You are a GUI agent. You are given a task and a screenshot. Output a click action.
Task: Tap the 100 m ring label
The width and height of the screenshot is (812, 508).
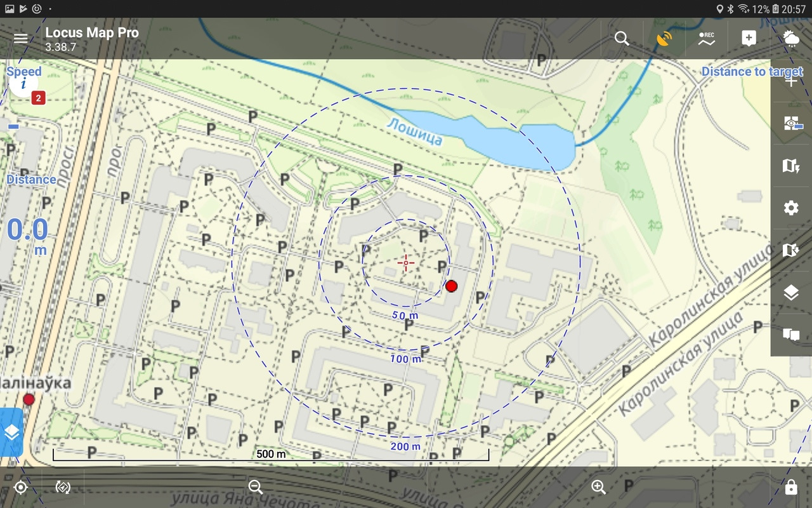click(x=405, y=359)
